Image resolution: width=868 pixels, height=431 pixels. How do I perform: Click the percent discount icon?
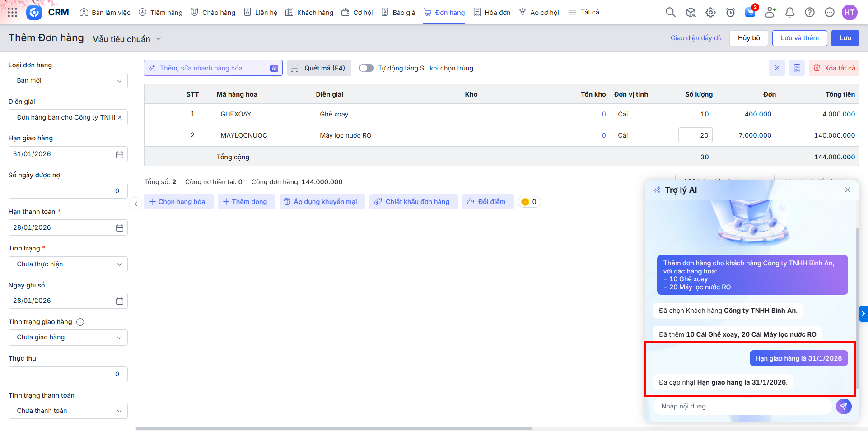[777, 68]
